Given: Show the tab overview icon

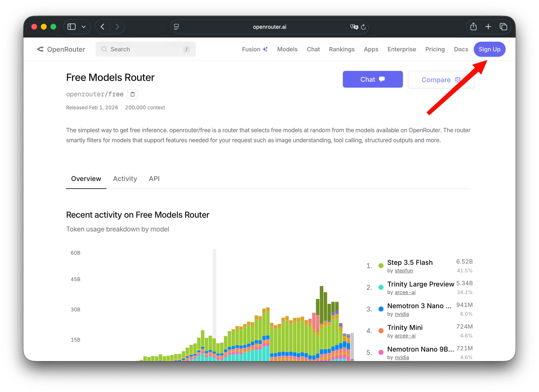Looking at the screenshot, I should click(503, 27).
